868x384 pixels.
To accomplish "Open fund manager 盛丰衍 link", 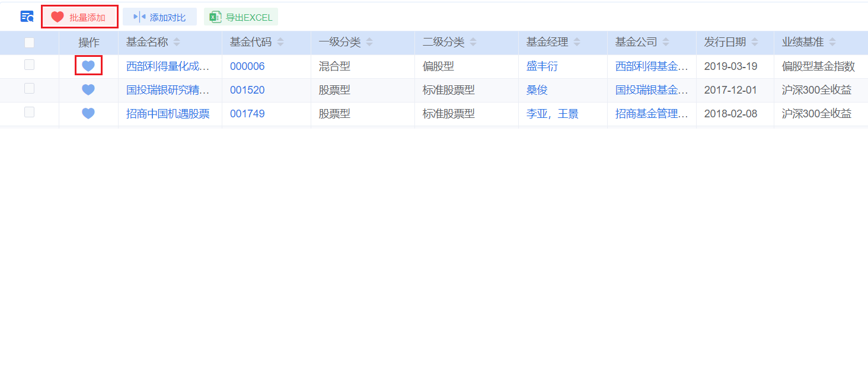I will point(542,66).
